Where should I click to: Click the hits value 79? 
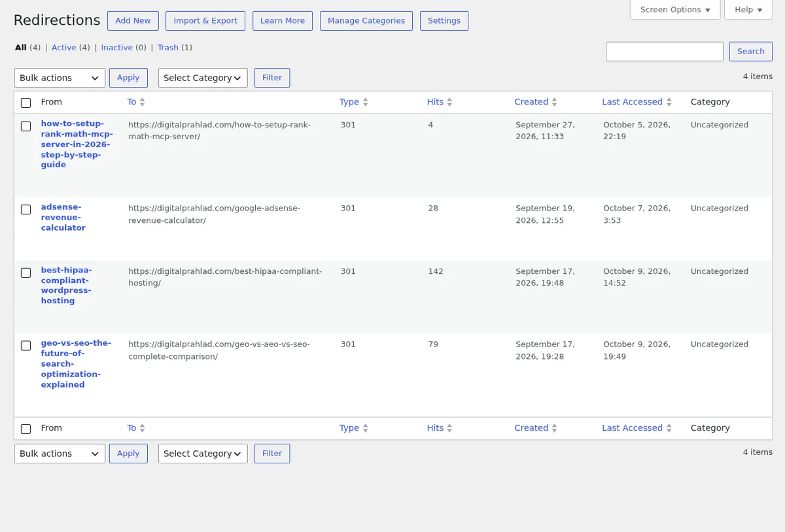pyautogui.click(x=433, y=344)
